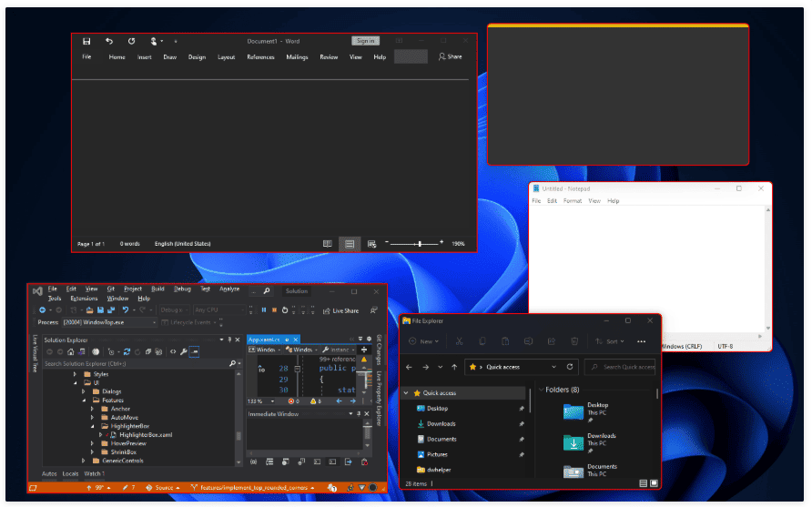Click the Save icon in Word's title bar
This screenshot has width=812, height=507.
86,42
